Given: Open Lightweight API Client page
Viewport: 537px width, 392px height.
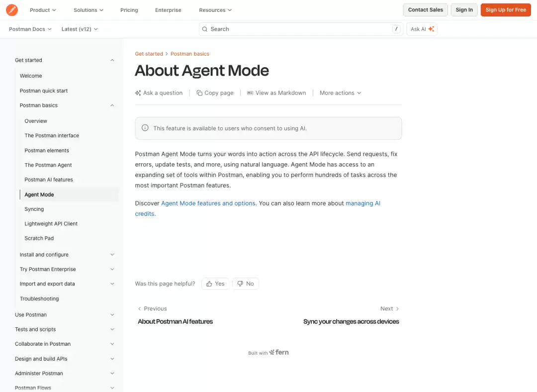Looking at the screenshot, I should click(x=51, y=224).
